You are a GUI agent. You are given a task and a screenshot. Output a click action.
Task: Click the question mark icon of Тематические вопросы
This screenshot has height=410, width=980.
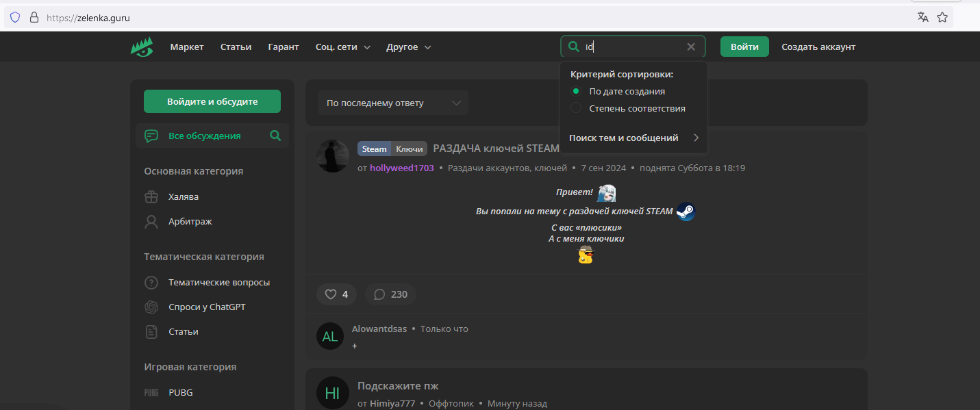click(151, 282)
